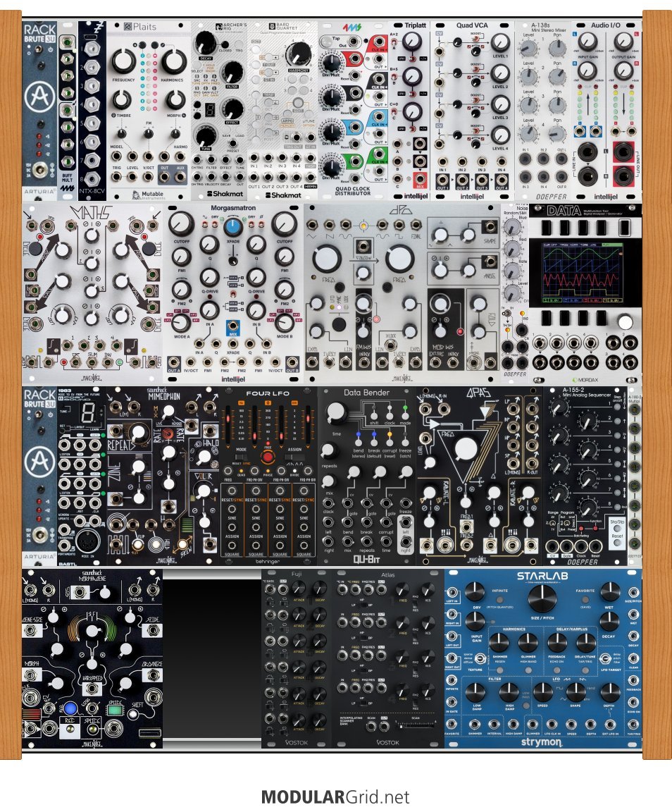Click the Morphagene blue REC button
Viewport: 672px width, 812px height.
pyautogui.click(x=70, y=708)
